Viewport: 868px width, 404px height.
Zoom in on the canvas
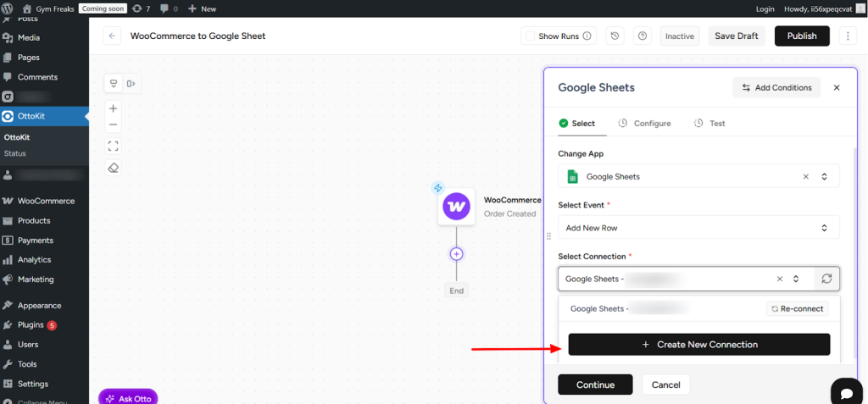[x=114, y=108]
